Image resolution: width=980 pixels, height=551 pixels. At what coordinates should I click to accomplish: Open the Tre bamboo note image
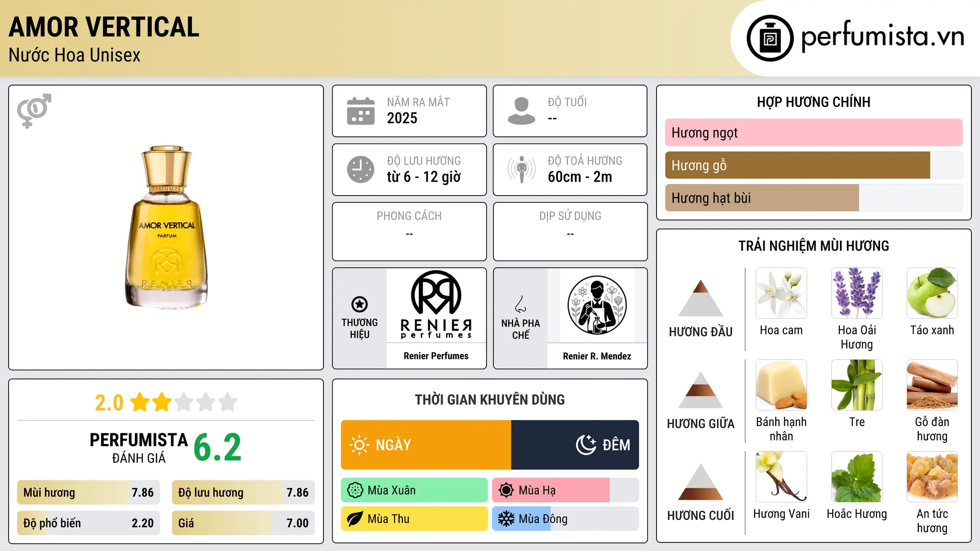[x=857, y=385]
